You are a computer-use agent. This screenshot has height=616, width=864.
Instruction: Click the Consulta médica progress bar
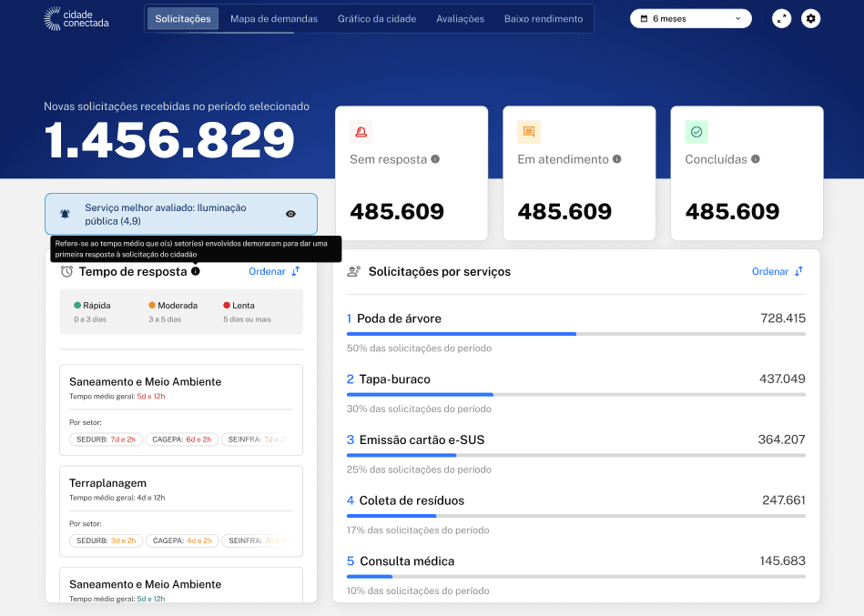click(575, 576)
